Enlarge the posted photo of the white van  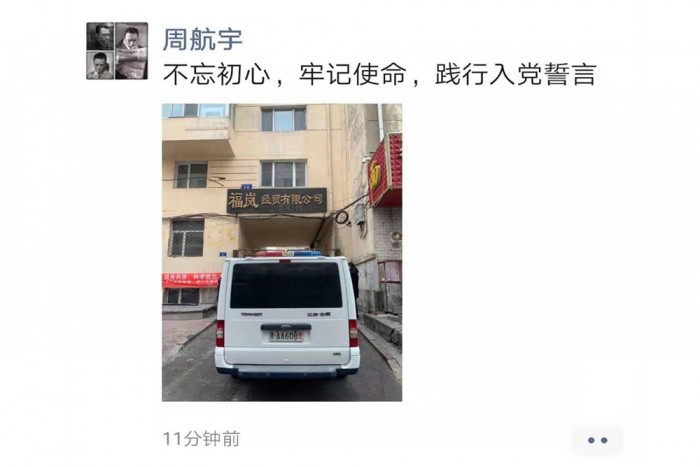pyautogui.click(x=282, y=252)
